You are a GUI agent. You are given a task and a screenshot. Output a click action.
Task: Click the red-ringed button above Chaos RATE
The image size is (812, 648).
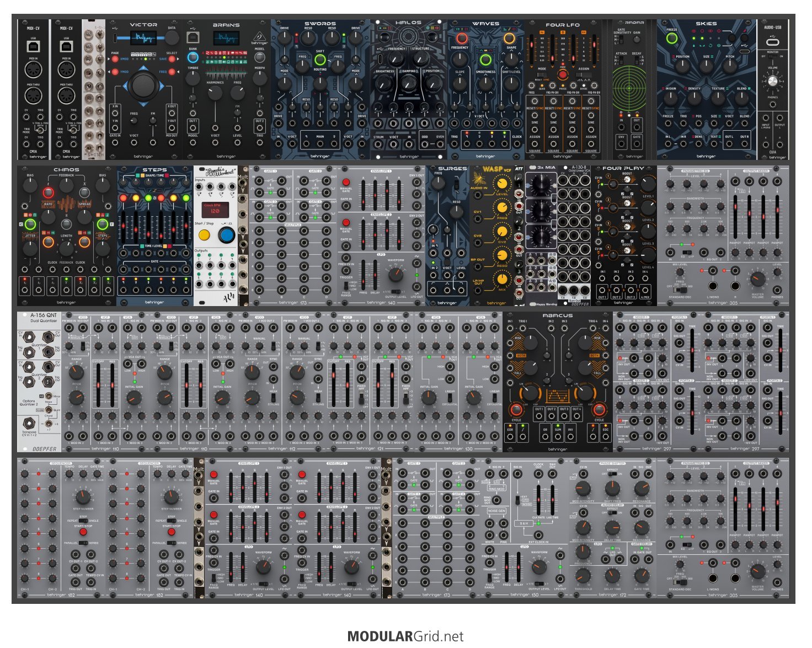(x=48, y=192)
